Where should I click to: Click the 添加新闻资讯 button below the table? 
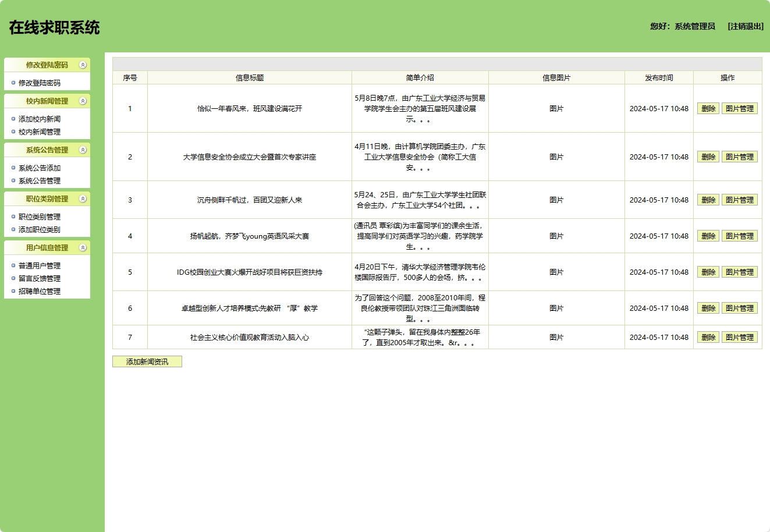point(147,361)
